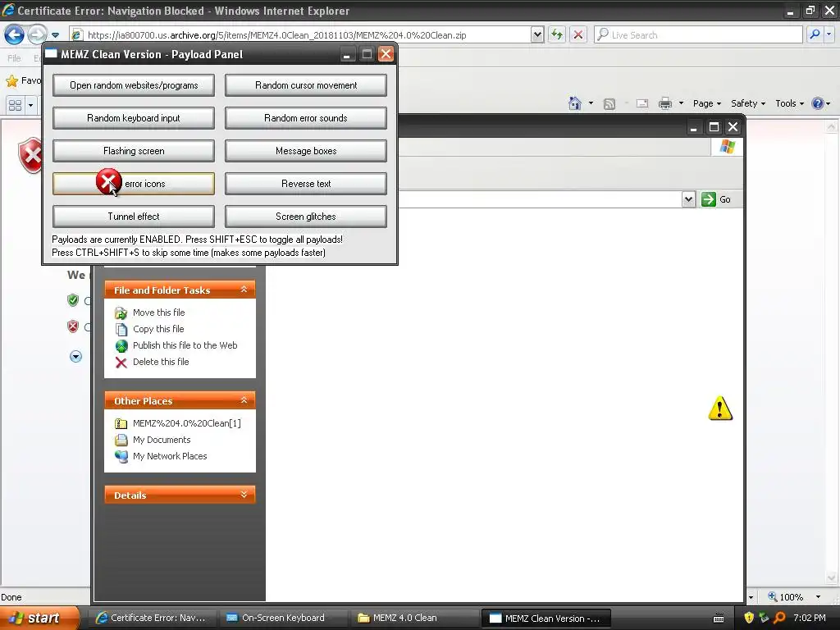The width and height of the screenshot is (840, 630).
Task: Click the yellow warning triangle icon
Action: 720,409
